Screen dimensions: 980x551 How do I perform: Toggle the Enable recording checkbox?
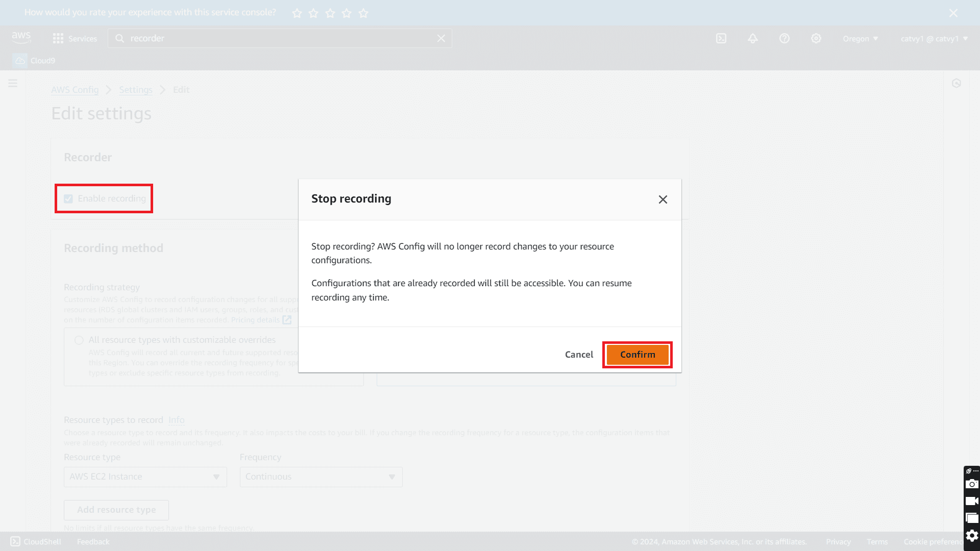point(68,198)
